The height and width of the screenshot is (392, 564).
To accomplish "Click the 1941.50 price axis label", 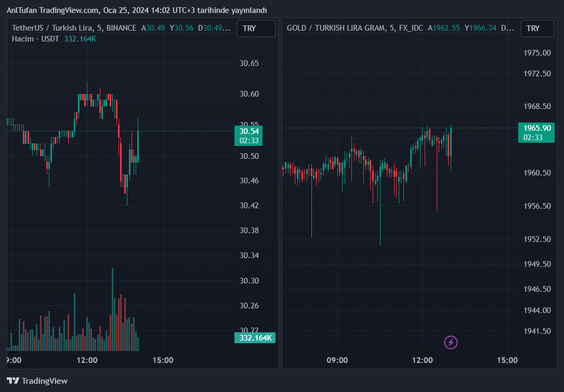I will click(537, 331).
